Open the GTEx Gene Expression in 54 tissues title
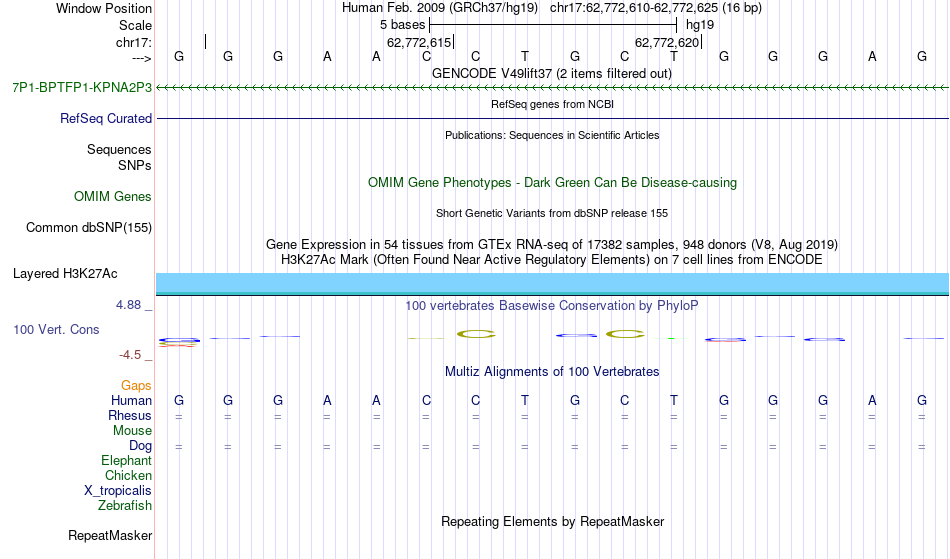The height and width of the screenshot is (559, 950). (x=552, y=244)
